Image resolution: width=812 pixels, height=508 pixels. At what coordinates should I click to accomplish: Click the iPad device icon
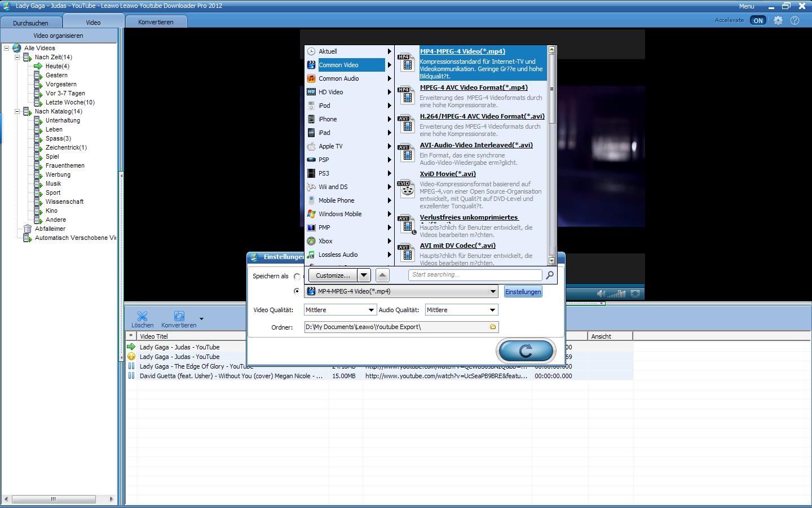(311, 133)
